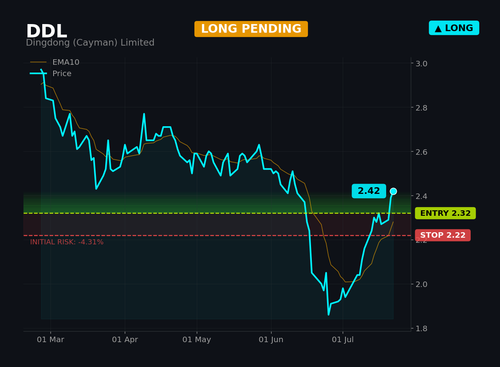Click the 1.8 price axis label
Image resolution: width=500 pixels, height=367 pixels.
(x=421, y=329)
